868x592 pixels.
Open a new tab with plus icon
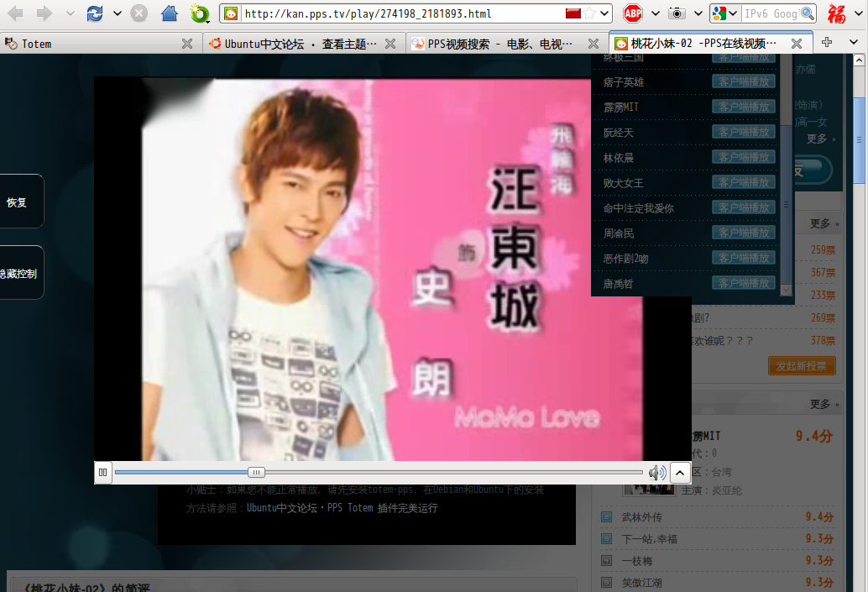pyautogui.click(x=827, y=42)
